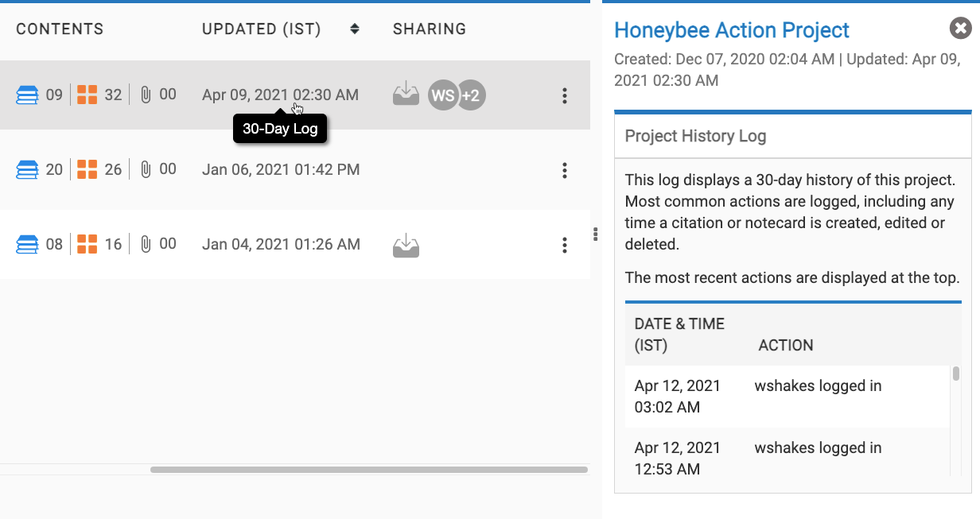Open the first row's three-dot options menu

564,96
